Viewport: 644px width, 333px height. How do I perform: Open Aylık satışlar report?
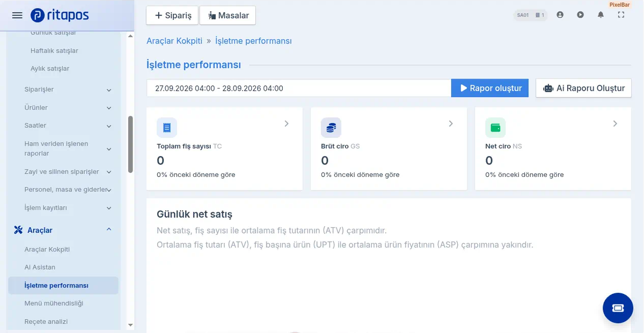50,68
